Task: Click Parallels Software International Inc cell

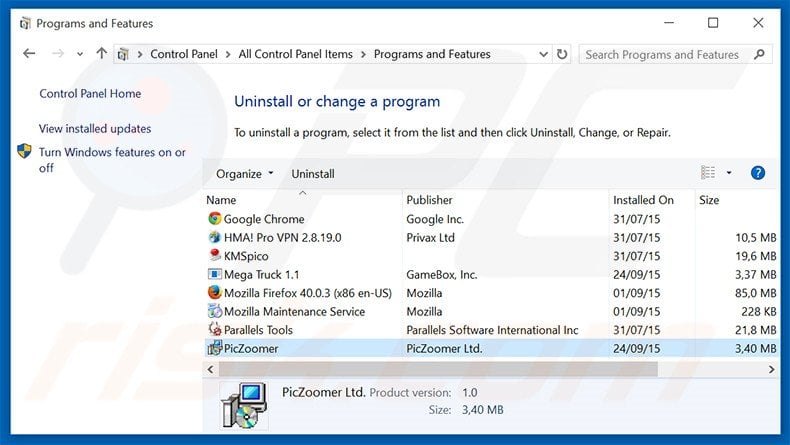Action: coord(492,330)
